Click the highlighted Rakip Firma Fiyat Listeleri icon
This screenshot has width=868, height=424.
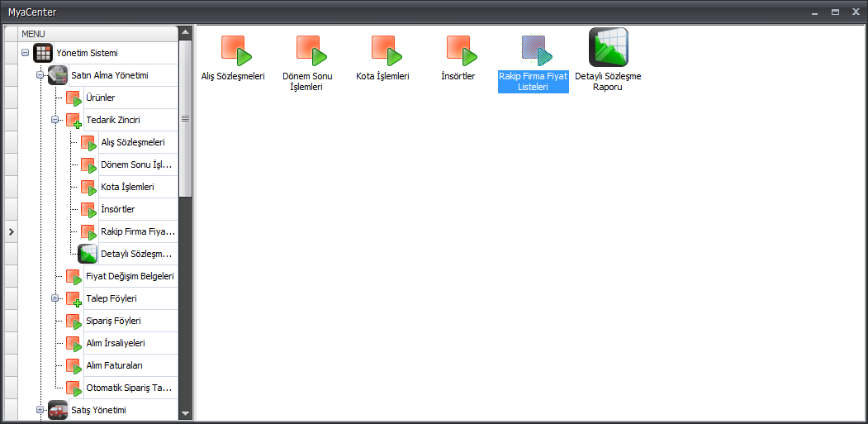tap(537, 50)
